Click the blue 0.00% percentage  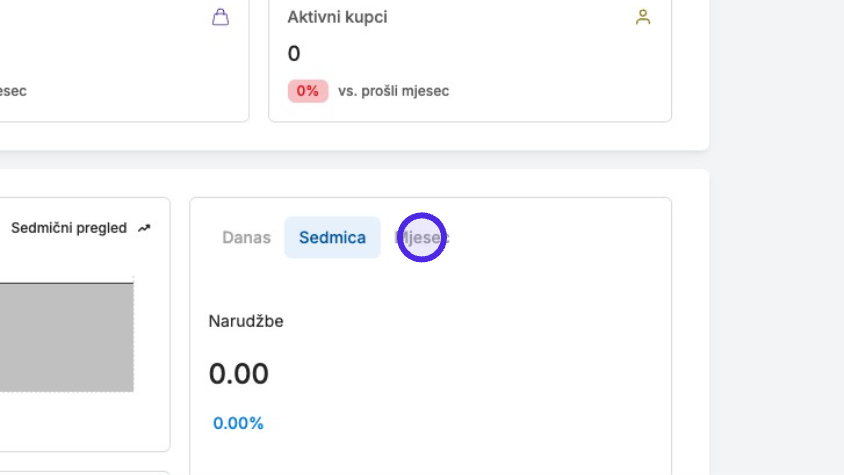tap(238, 423)
